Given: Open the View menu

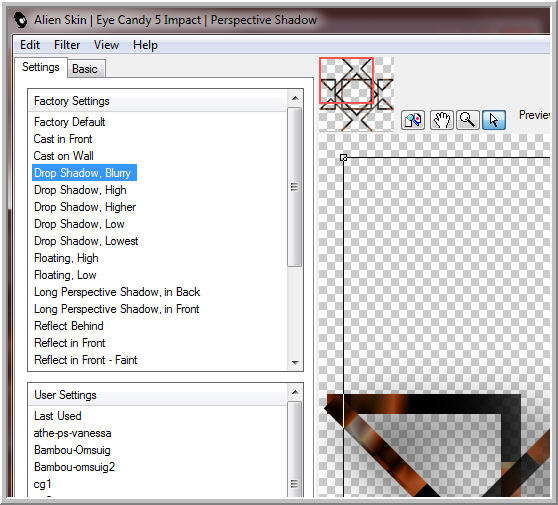Looking at the screenshot, I should tap(106, 45).
